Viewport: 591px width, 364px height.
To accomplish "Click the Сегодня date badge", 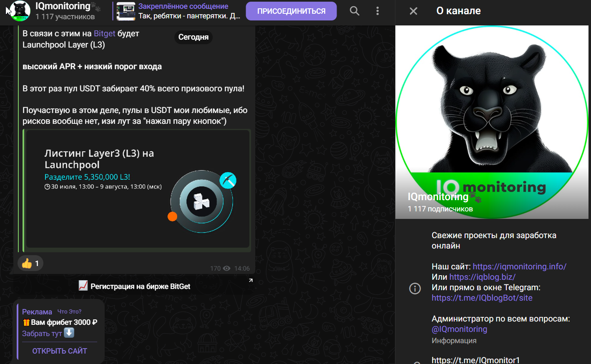I will (x=194, y=37).
